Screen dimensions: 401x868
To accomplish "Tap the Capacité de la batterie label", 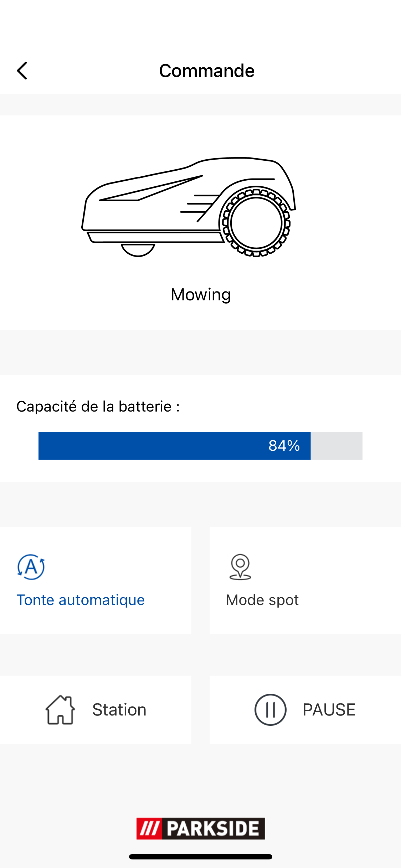I will tap(98, 407).
